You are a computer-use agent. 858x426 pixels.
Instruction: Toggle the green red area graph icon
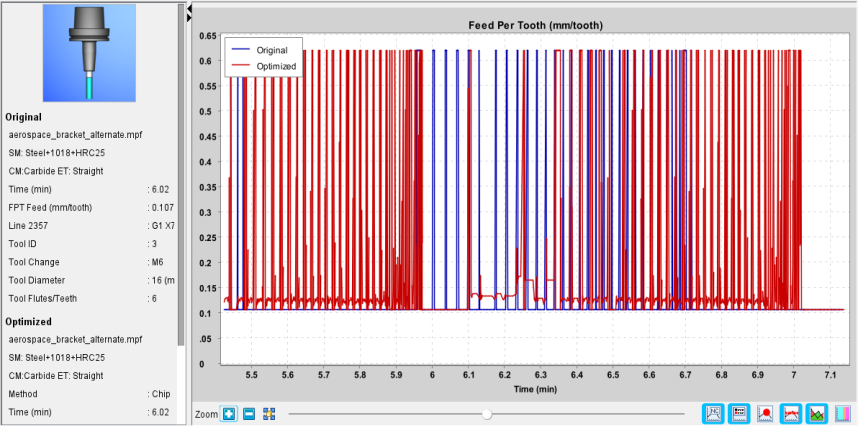(816, 414)
